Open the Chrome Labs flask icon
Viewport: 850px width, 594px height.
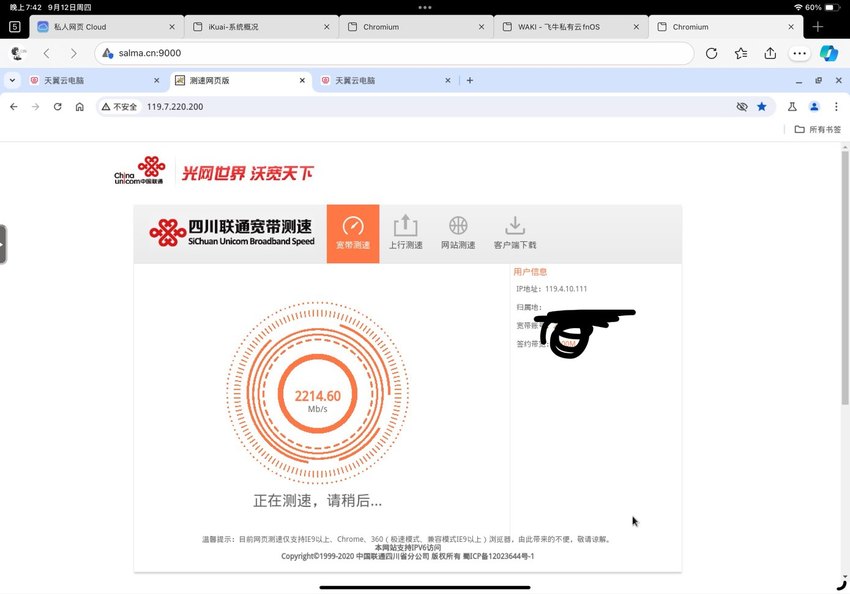coord(792,107)
